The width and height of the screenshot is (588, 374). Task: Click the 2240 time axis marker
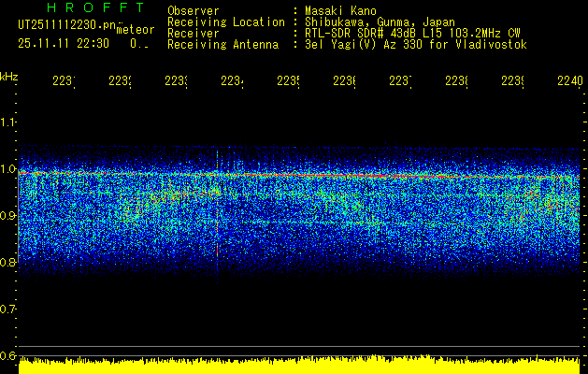click(x=570, y=81)
